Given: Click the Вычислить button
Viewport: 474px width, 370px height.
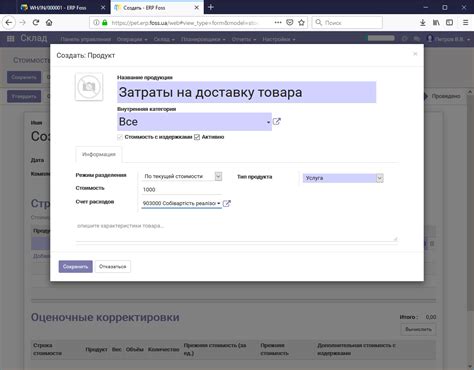Looking at the screenshot, I should [x=418, y=329].
